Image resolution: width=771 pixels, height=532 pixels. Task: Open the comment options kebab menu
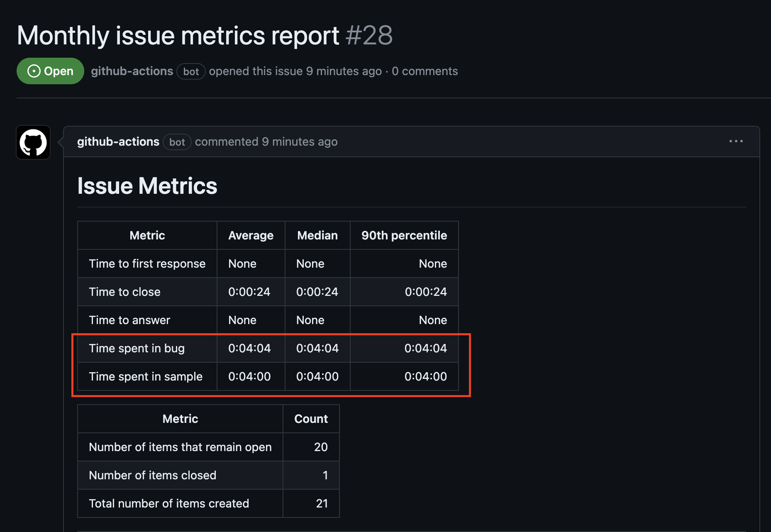736,142
